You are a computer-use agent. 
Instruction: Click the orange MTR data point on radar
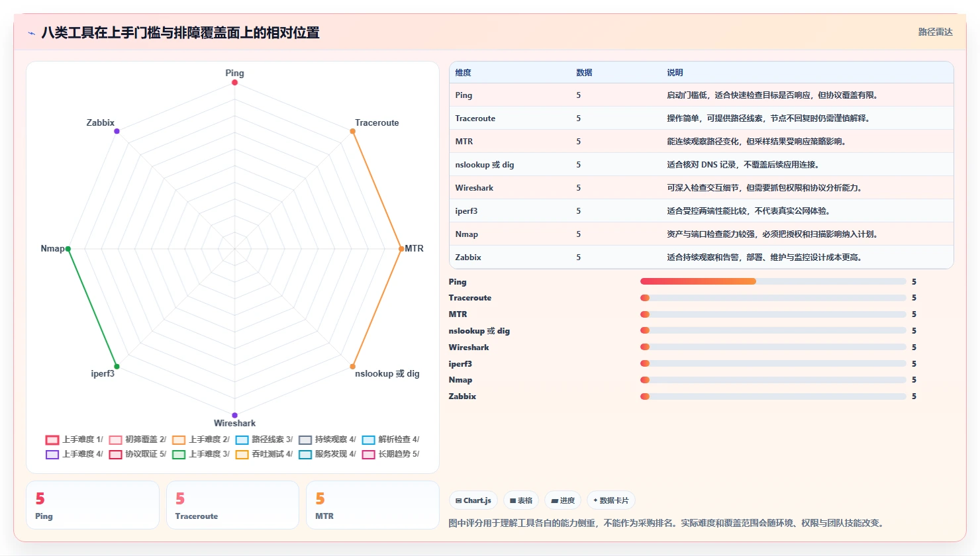pos(401,249)
